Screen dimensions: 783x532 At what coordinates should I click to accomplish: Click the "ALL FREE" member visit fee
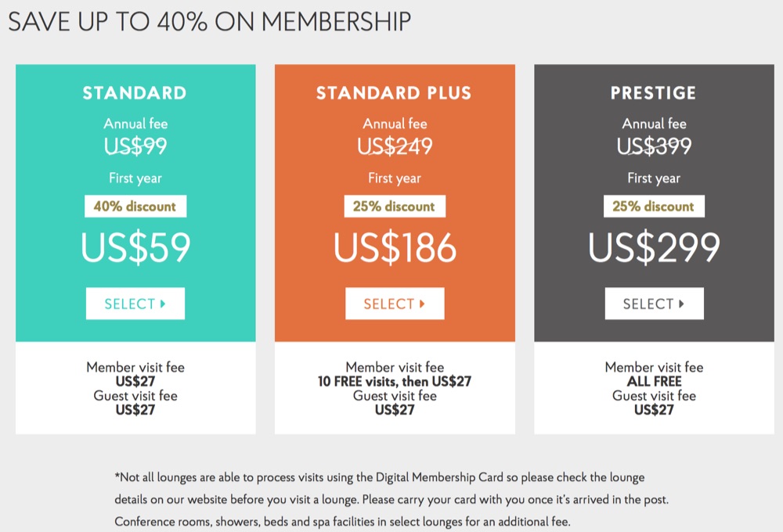click(x=654, y=382)
